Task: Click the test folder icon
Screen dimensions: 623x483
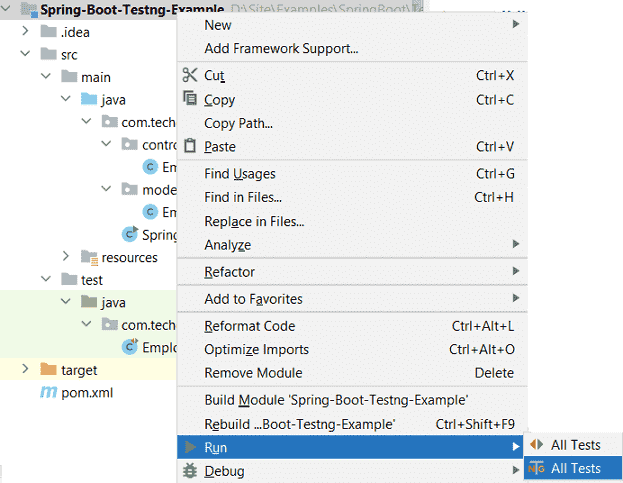Action: tap(69, 279)
